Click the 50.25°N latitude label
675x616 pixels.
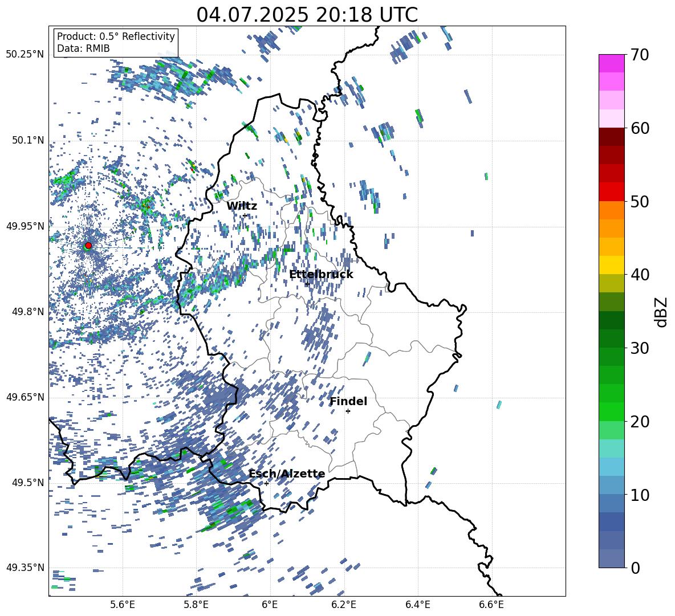point(25,55)
